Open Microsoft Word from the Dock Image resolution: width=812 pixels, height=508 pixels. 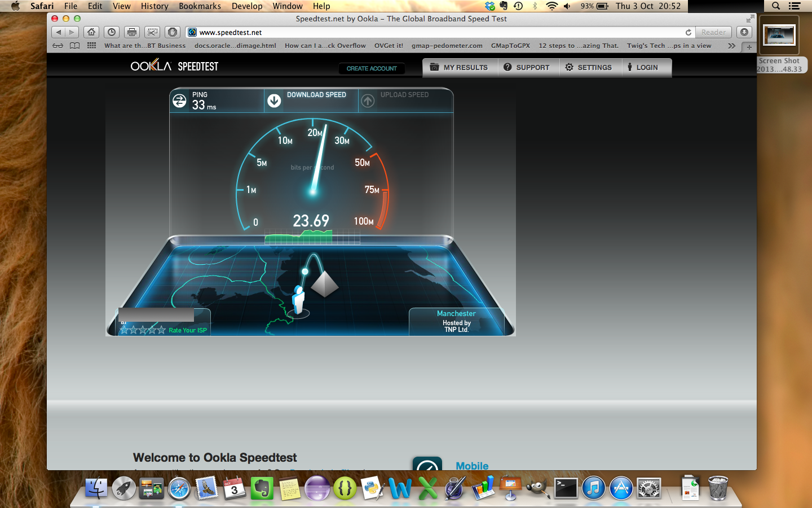click(400, 488)
